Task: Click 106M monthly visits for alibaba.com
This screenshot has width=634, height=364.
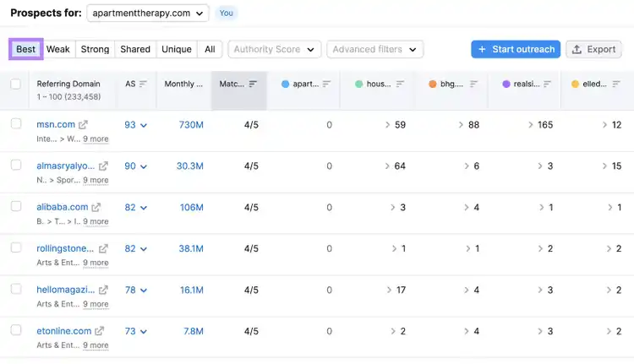Action: (x=192, y=207)
